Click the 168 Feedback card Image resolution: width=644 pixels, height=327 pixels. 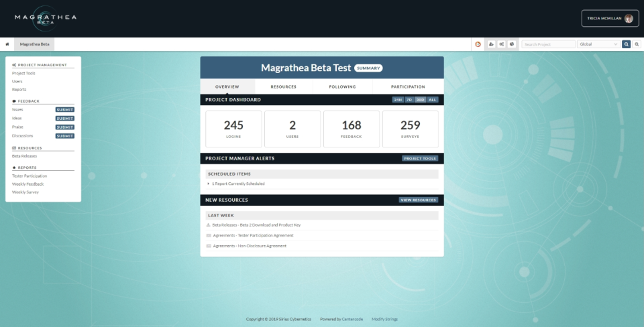coord(352,129)
